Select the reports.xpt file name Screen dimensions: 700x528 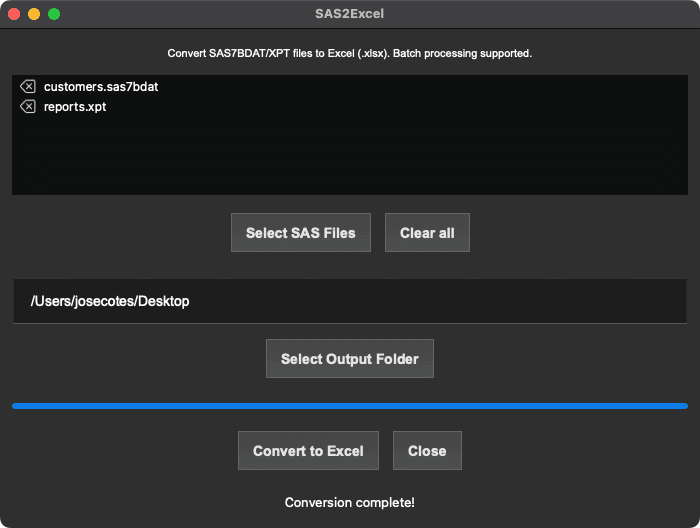[x=74, y=107]
